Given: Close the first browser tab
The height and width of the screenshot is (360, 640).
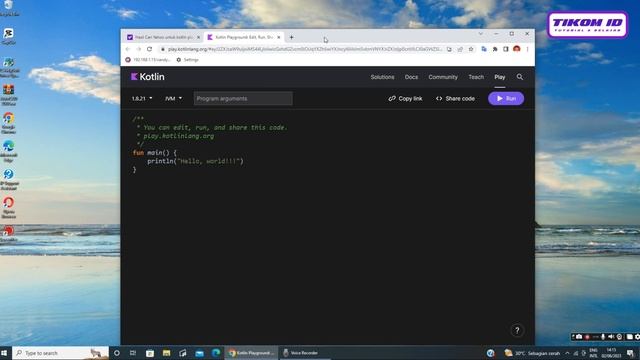Looking at the screenshot, I should pos(198,37).
